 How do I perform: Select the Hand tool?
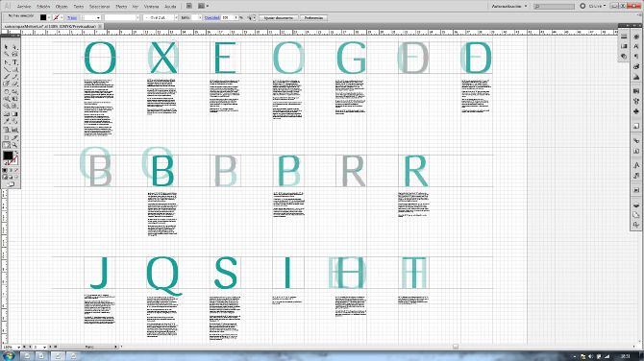(7, 145)
